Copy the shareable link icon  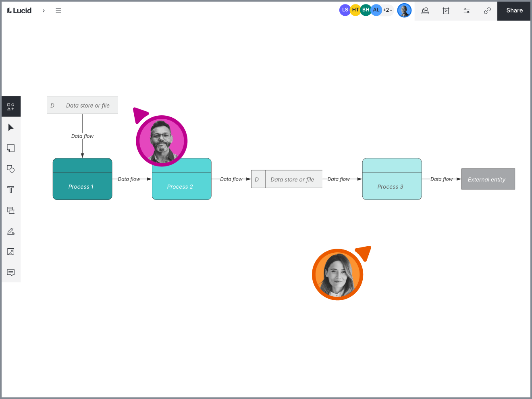coord(487,11)
